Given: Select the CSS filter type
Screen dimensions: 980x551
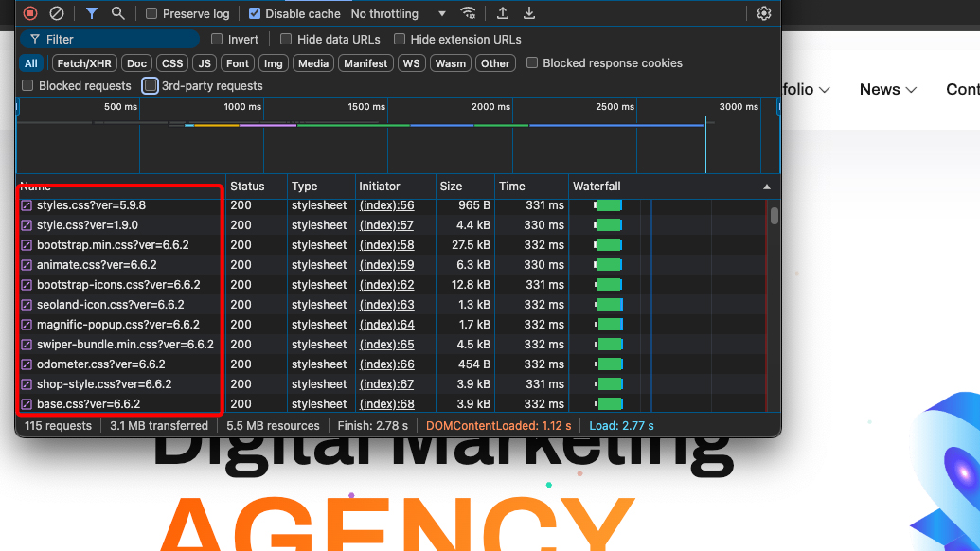Looking at the screenshot, I should click(x=172, y=63).
